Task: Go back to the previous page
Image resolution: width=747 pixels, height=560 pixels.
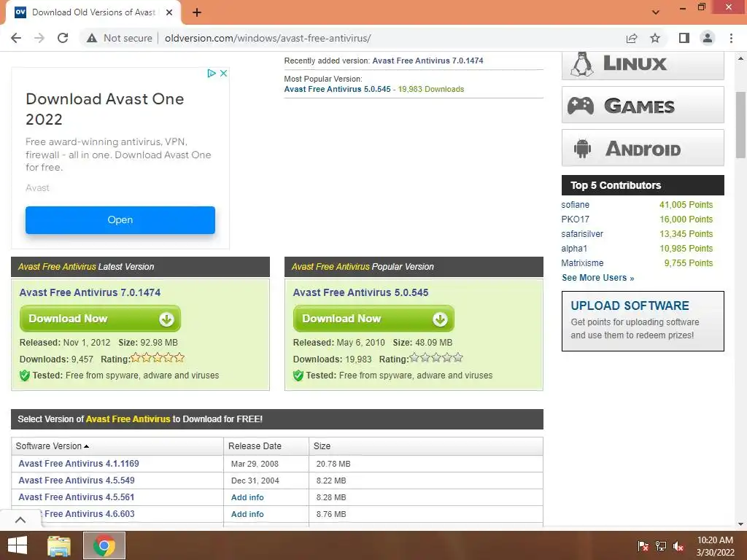Action: pyautogui.click(x=16, y=38)
